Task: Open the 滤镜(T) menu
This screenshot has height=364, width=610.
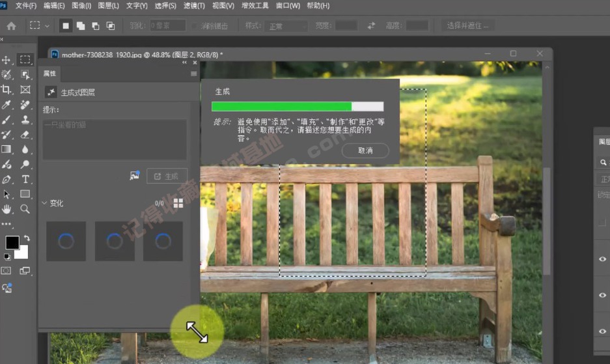Action: click(x=194, y=6)
